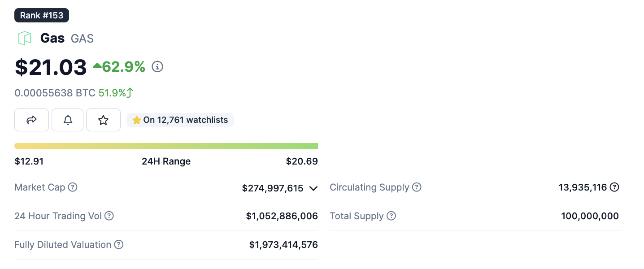Click the 0.00055638 BTC price text
Image resolution: width=644 pixels, height=269 pixels.
click(x=55, y=93)
